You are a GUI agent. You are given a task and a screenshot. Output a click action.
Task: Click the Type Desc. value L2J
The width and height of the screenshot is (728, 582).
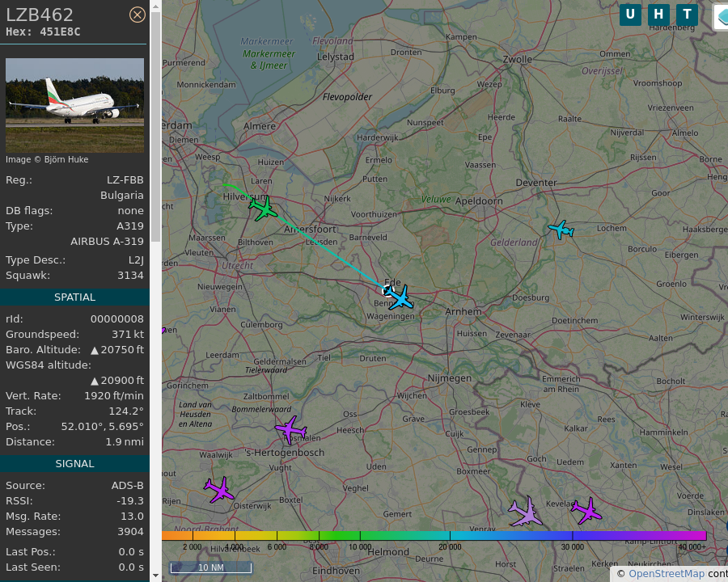[136, 260]
